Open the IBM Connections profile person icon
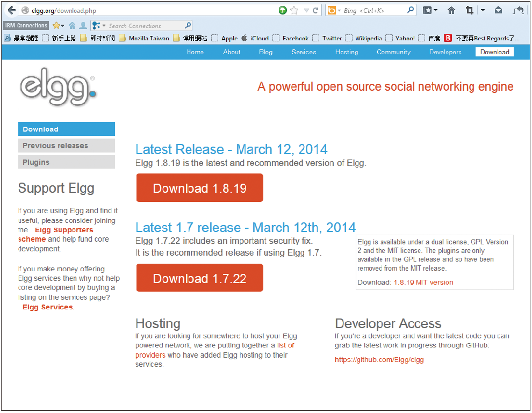This screenshot has width=532, height=413. (x=83, y=25)
